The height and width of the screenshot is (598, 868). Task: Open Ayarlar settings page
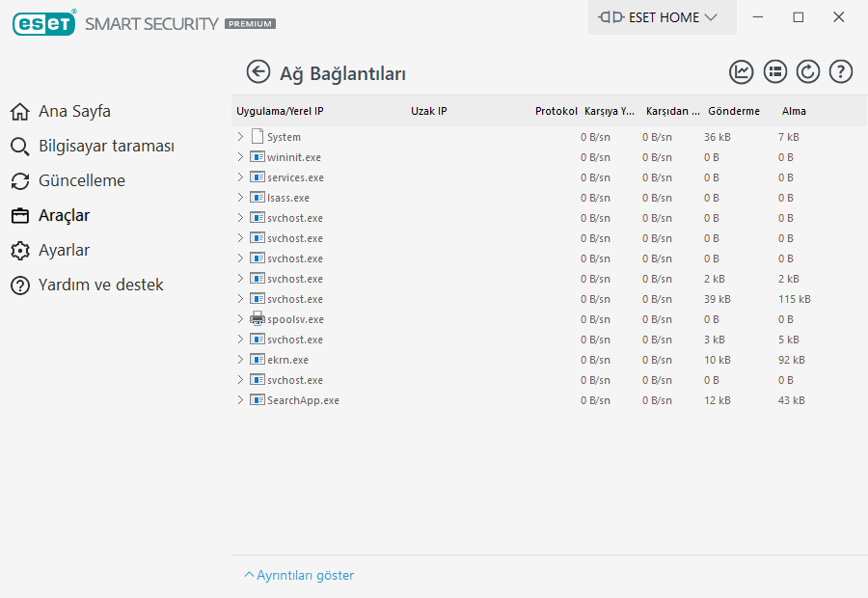coord(64,251)
